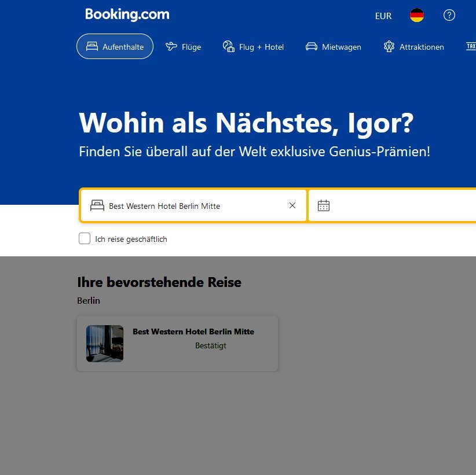Enable Ich reise geschäftlich checkbox
This screenshot has height=475, width=476.
click(85, 238)
